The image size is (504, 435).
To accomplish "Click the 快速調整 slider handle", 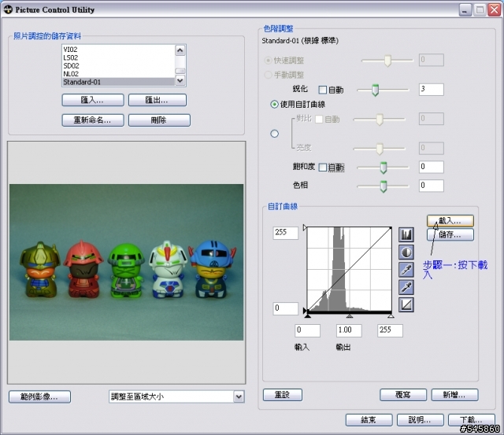I will (387, 61).
